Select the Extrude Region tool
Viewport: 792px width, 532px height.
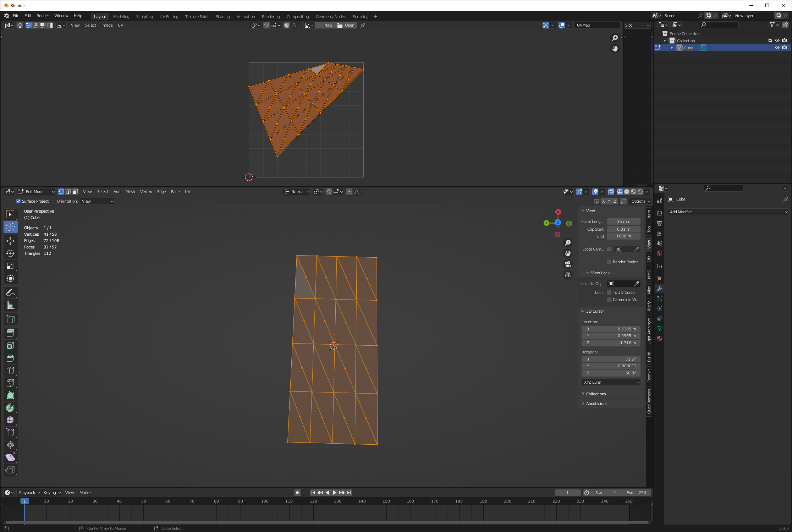click(10, 333)
